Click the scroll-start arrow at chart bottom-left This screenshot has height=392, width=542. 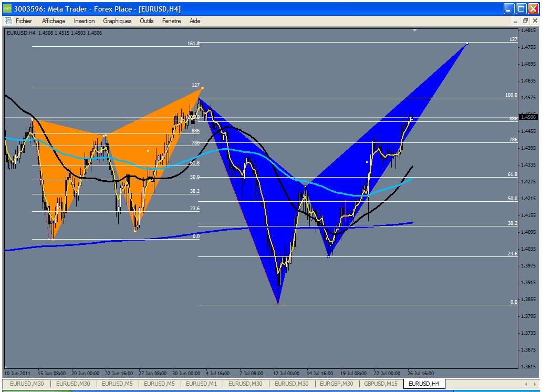click(6, 366)
